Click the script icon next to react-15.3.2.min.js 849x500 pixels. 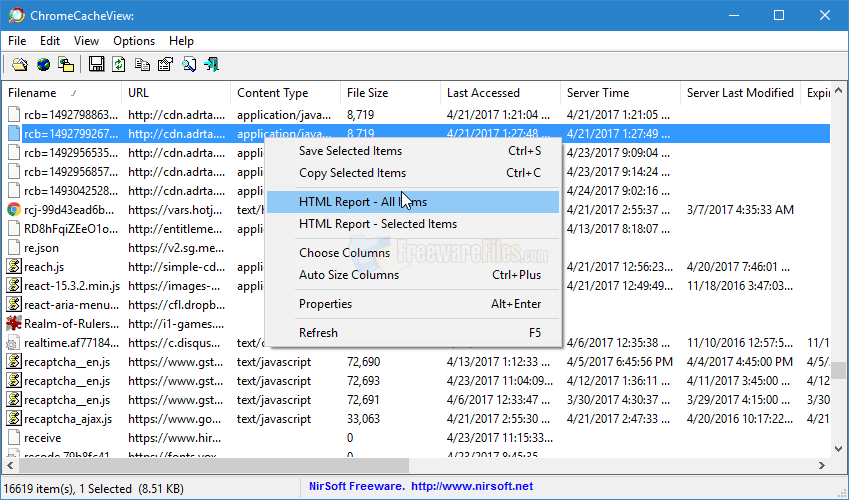click(x=14, y=286)
